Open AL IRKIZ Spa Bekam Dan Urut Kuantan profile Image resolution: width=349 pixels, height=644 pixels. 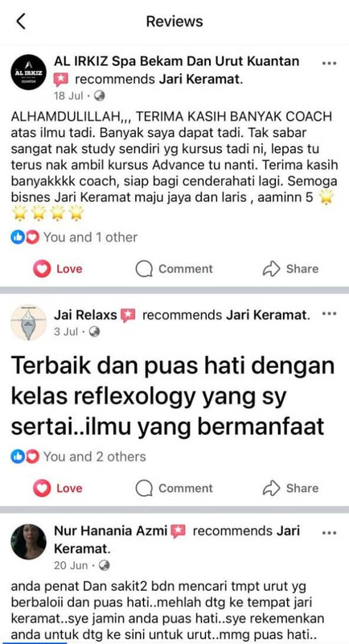[x=176, y=61]
